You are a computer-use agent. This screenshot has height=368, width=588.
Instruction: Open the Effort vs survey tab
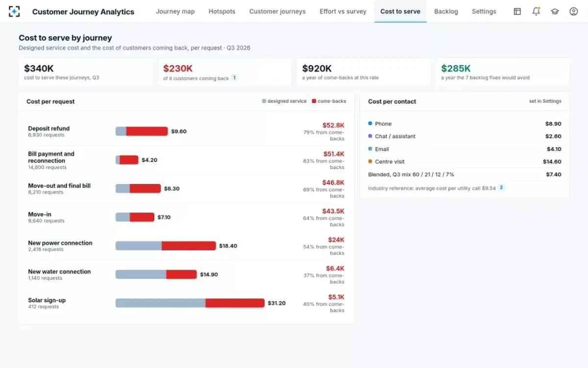[x=343, y=11]
